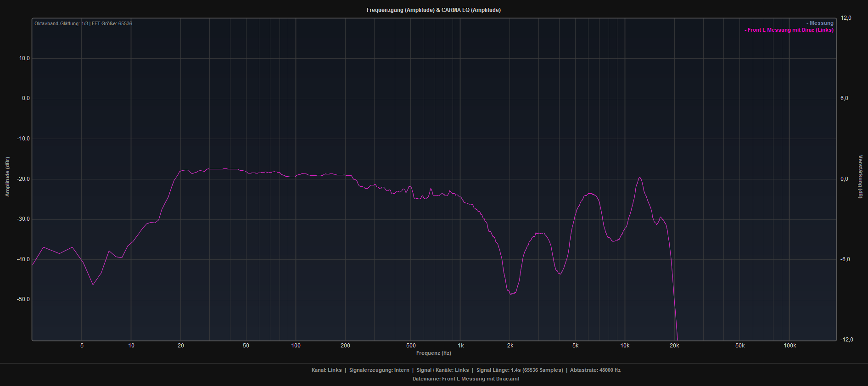Click the curve's highest peak above 10k
868x386 pixels.
click(x=640, y=178)
